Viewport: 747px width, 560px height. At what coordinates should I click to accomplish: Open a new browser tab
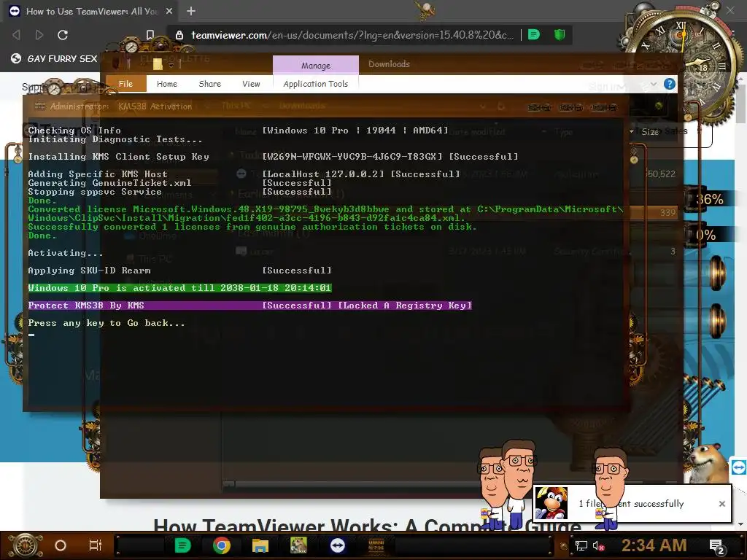(191, 11)
